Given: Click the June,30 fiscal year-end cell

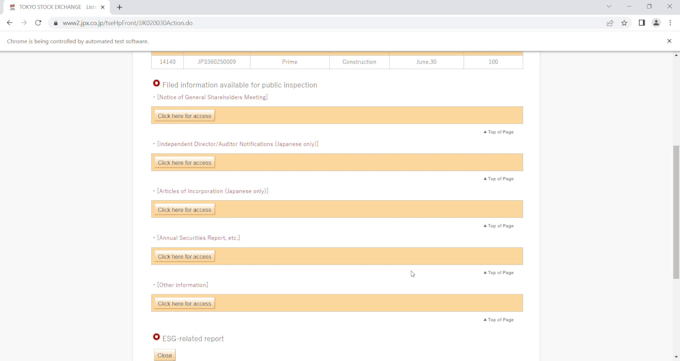Looking at the screenshot, I should pos(426,62).
